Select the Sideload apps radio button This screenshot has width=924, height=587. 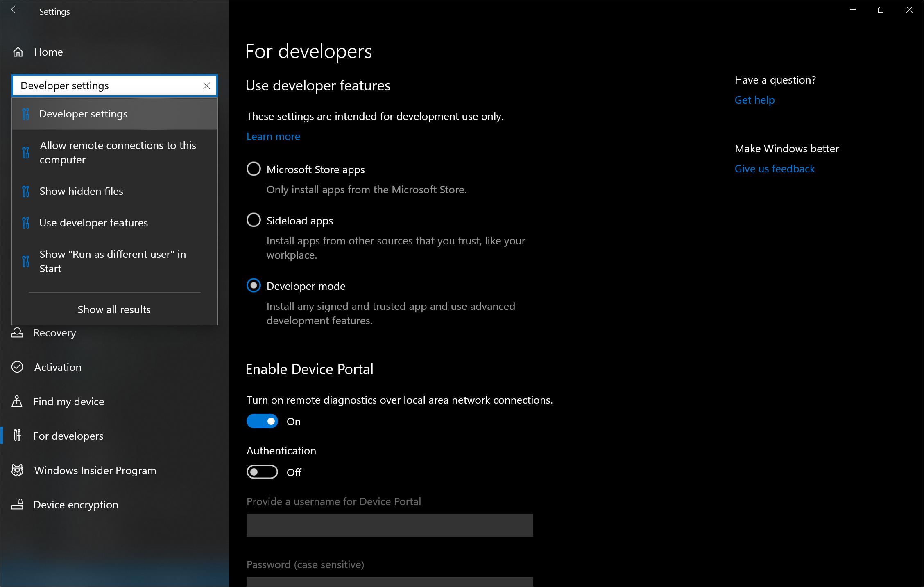click(254, 220)
